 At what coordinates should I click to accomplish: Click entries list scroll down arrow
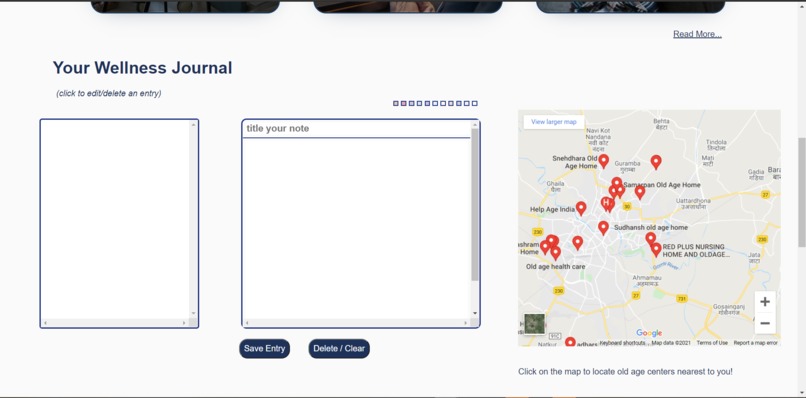coord(194,313)
